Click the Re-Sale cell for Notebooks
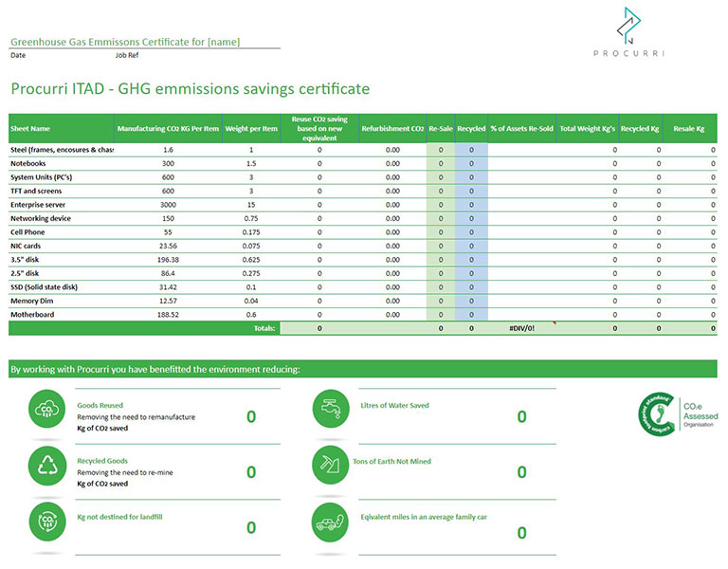The image size is (728, 569). tap(440, 163)
